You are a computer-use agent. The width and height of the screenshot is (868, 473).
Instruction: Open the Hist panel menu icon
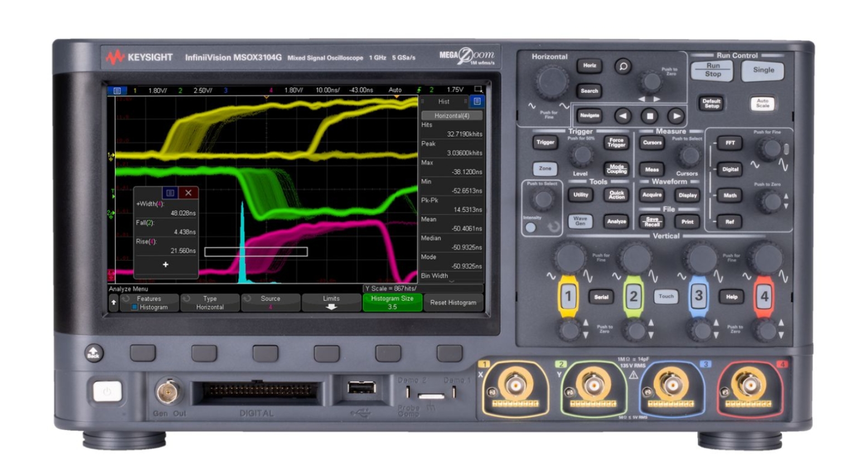pyautogui.click(x=478, y=102)
